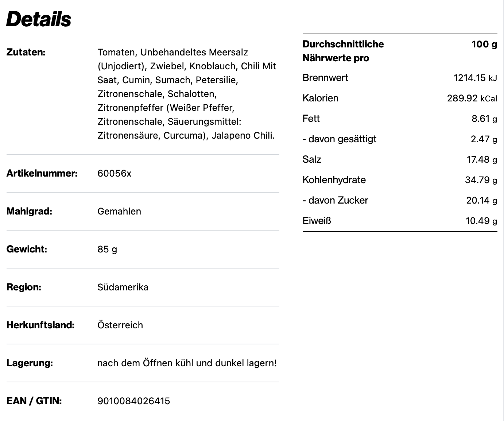Click the ingredients list paragraph

click(187, 94)
